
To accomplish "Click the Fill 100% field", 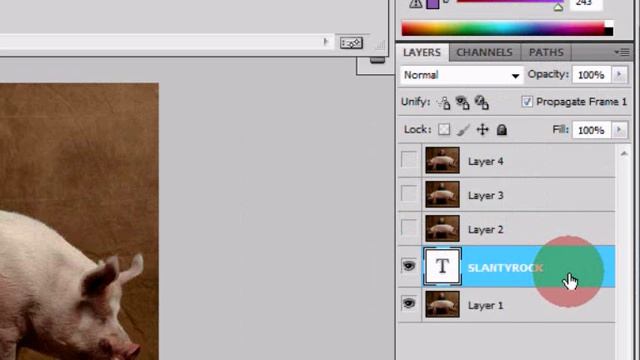I will tap(591, 130).
